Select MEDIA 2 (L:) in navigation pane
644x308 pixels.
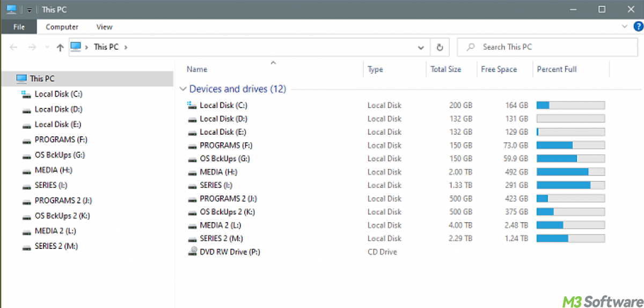[55, 231]
